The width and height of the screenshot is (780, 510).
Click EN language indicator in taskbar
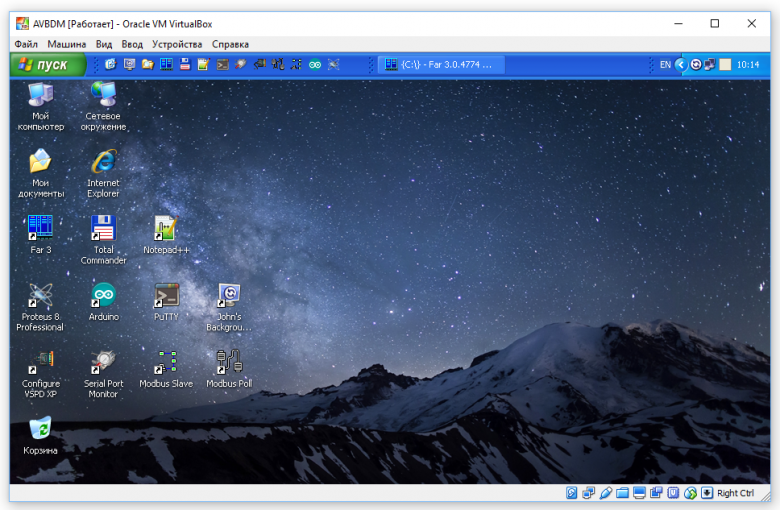(x=665, y=65)
